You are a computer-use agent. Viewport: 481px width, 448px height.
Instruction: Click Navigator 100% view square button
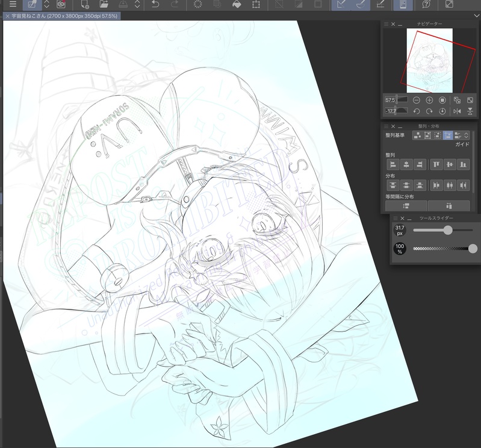coord(442,101)
